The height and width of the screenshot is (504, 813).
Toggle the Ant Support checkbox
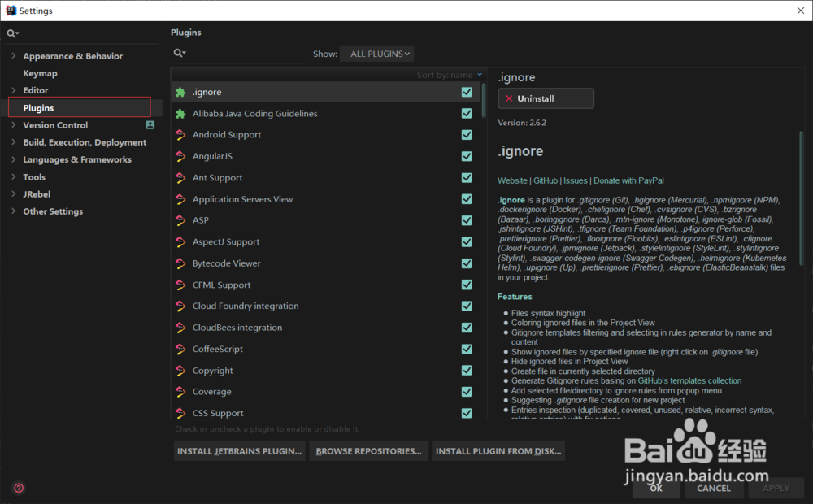467,178
